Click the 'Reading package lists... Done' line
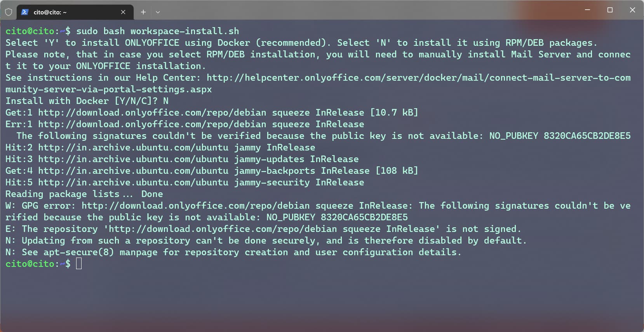The image size is (644, 332). click(x=84, y=194)
